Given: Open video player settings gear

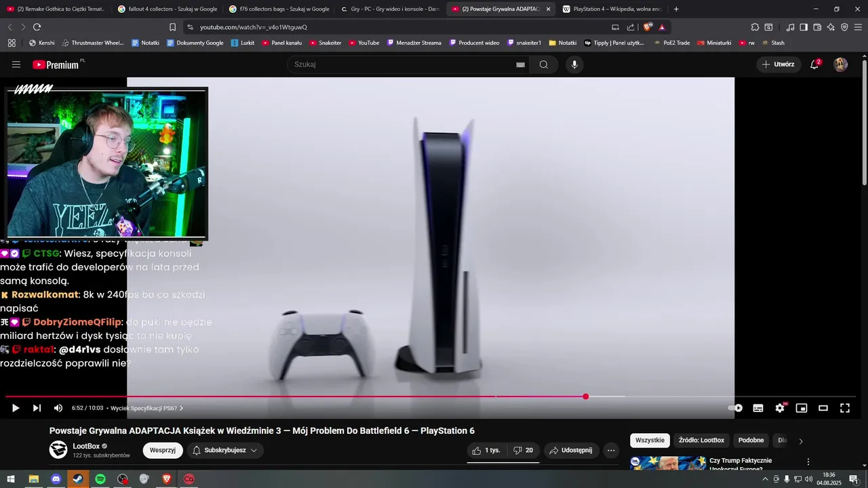Looking at the screenshot, I should [x=780, y=408].
